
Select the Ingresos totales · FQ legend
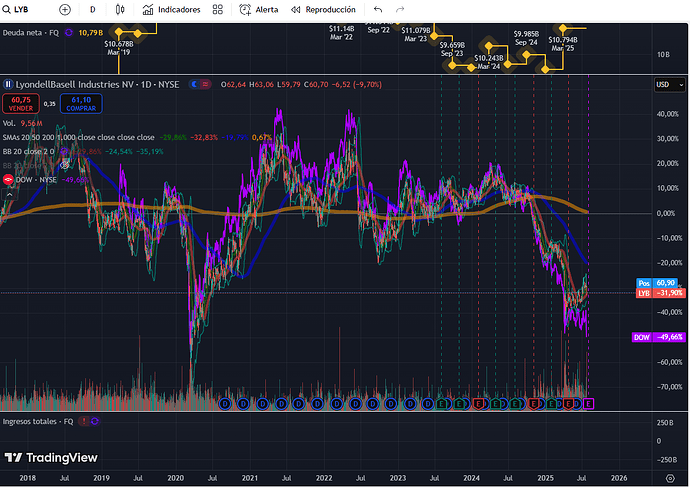point(38,421)
